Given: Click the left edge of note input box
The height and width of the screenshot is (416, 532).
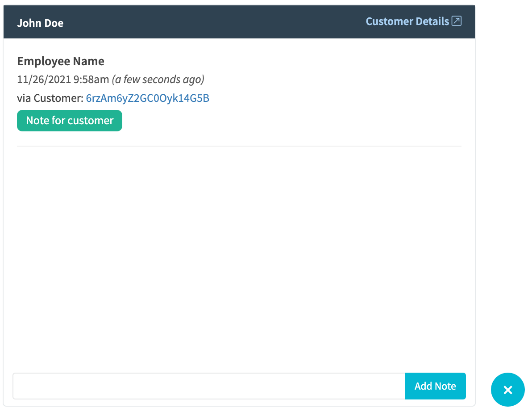Looking at the screenshot, I should tap(15, 386).
